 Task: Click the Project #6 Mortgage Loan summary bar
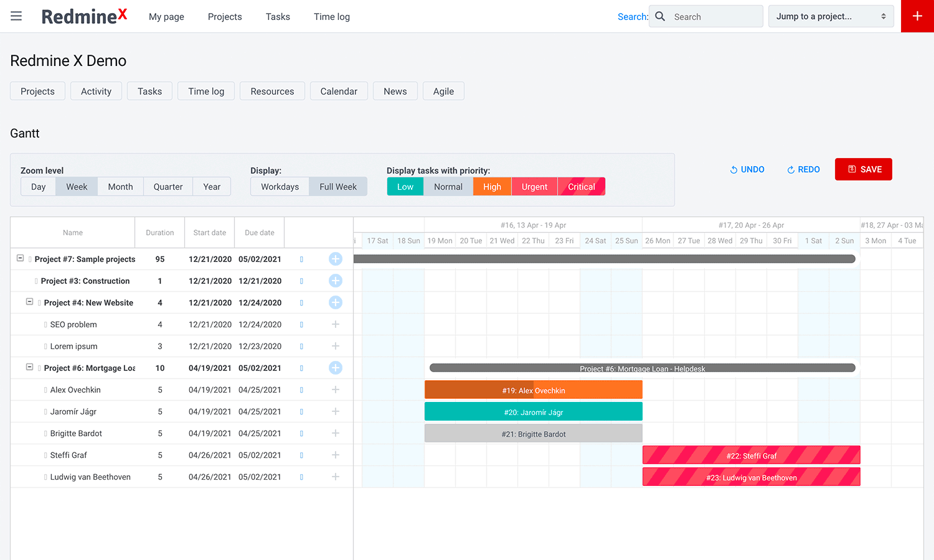643,368
